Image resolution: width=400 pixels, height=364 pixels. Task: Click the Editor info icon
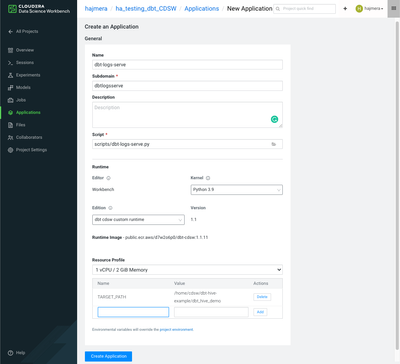[108, 178]
